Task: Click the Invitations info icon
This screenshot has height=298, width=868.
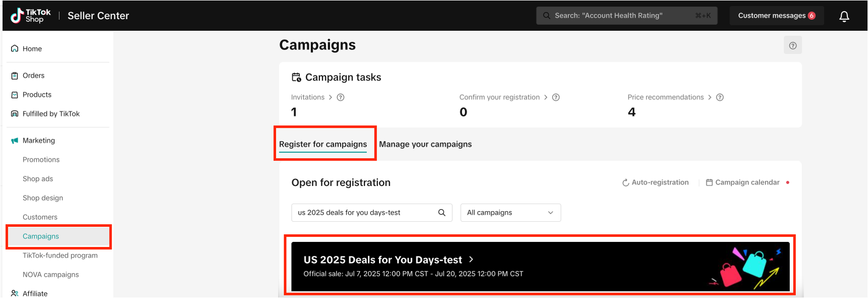Action: [x=341, y=97]
